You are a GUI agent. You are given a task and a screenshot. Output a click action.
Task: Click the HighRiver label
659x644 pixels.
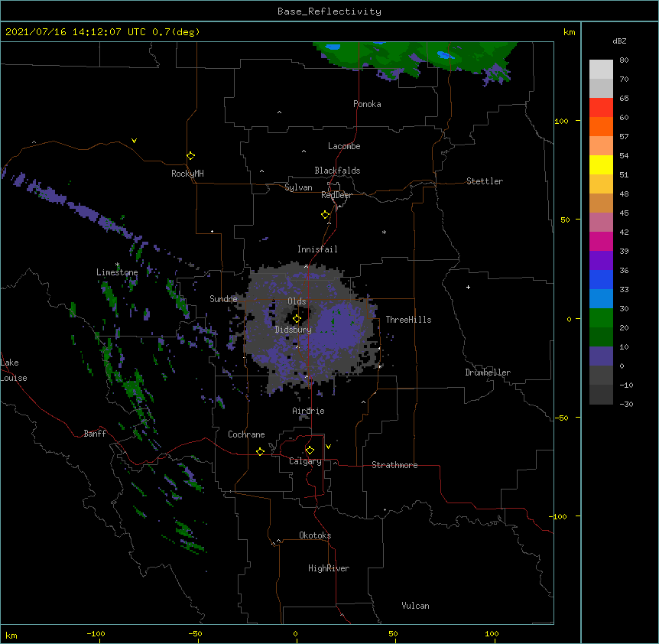[329, 568]
